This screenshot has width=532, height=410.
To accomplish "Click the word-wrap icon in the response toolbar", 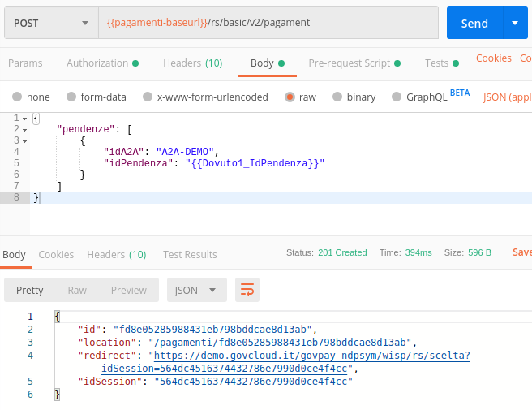I will [247, 290].
